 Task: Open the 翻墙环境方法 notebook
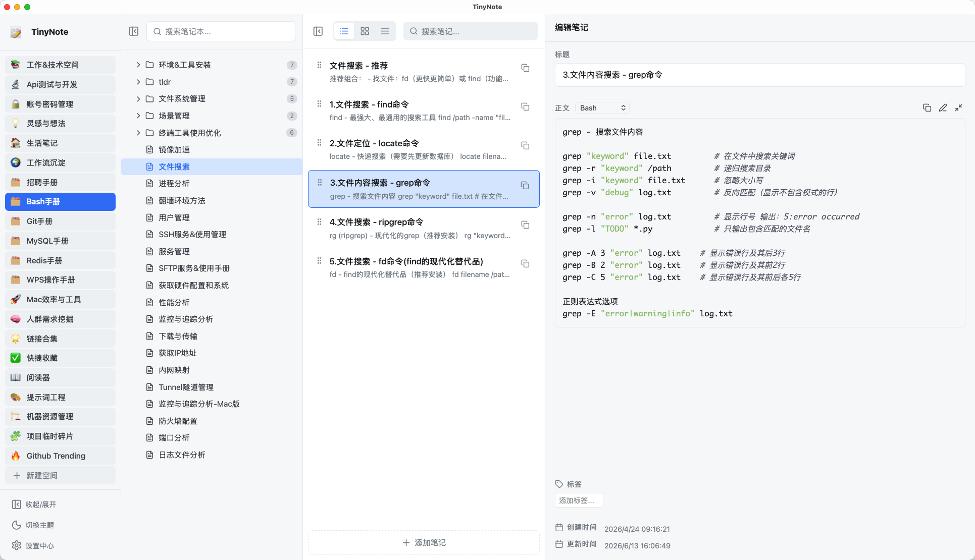212,200
